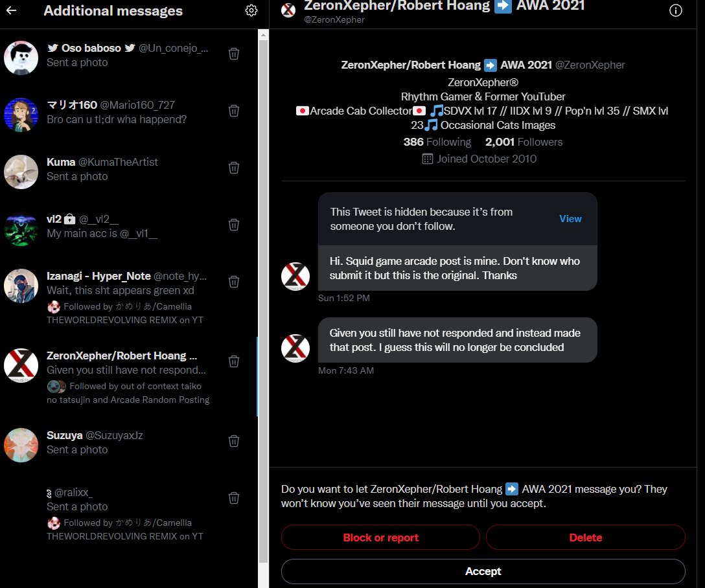Open ZeronXepher avatar in message list
The image size is (705, 588).
(21, 365)
